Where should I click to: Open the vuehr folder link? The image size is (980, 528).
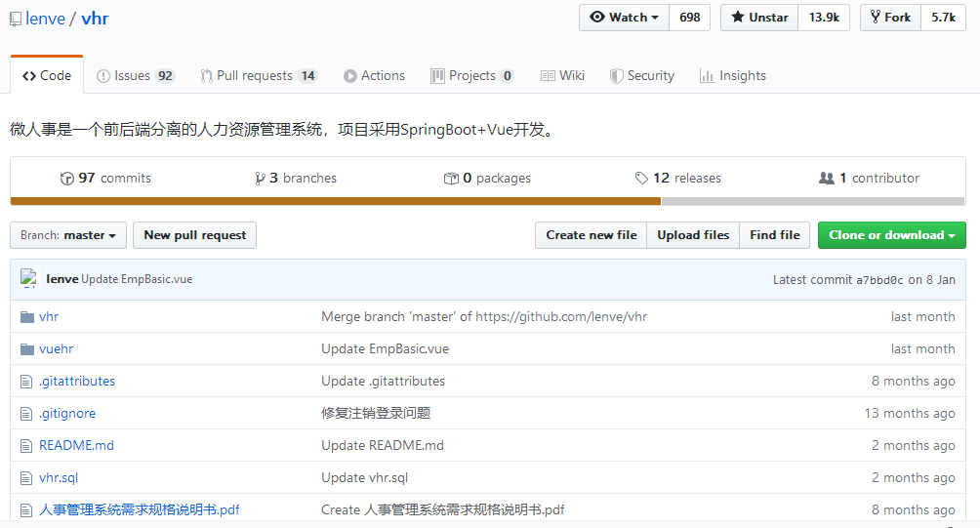coord(57,348)
